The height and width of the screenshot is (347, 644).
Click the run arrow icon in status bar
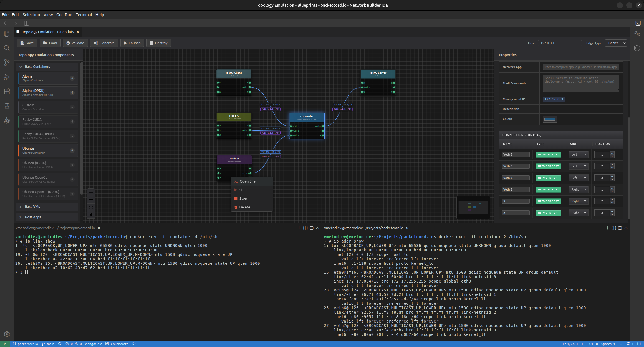(134, 344)
